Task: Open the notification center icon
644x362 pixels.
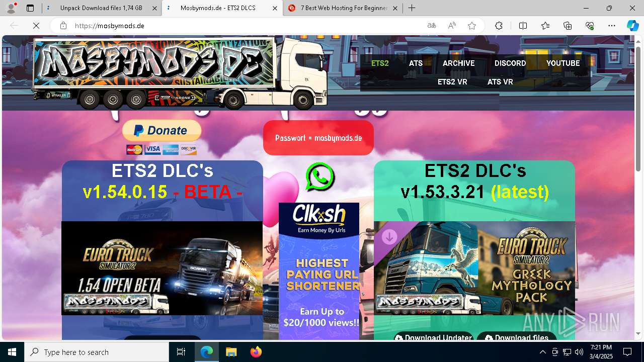Action: [x=627, y=352]
